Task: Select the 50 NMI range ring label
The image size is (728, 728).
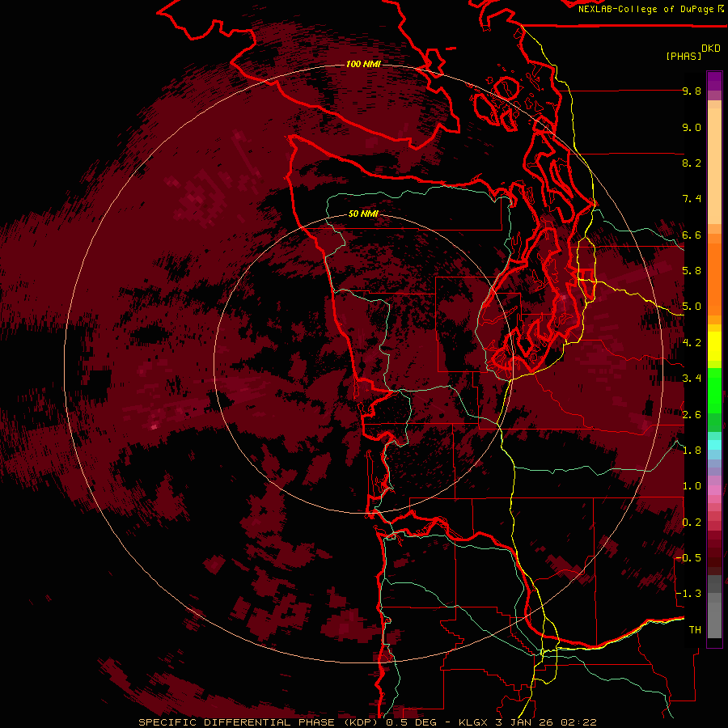Action: pos(363,214)
